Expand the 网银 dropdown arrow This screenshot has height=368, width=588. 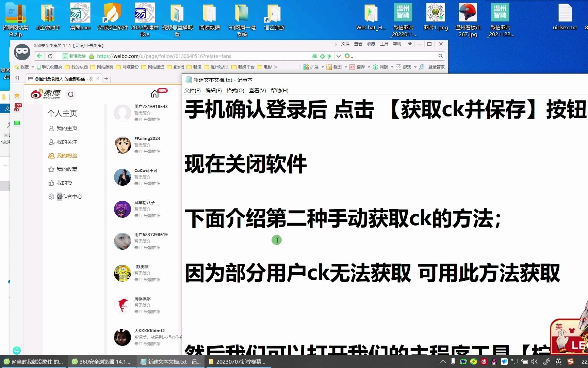[x=392, y=67]
